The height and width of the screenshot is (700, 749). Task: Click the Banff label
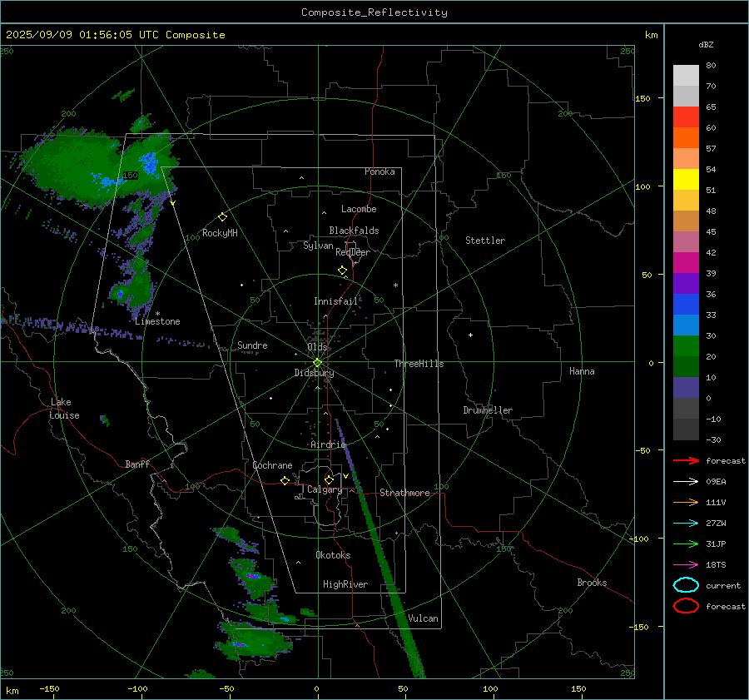pos(137,464)
